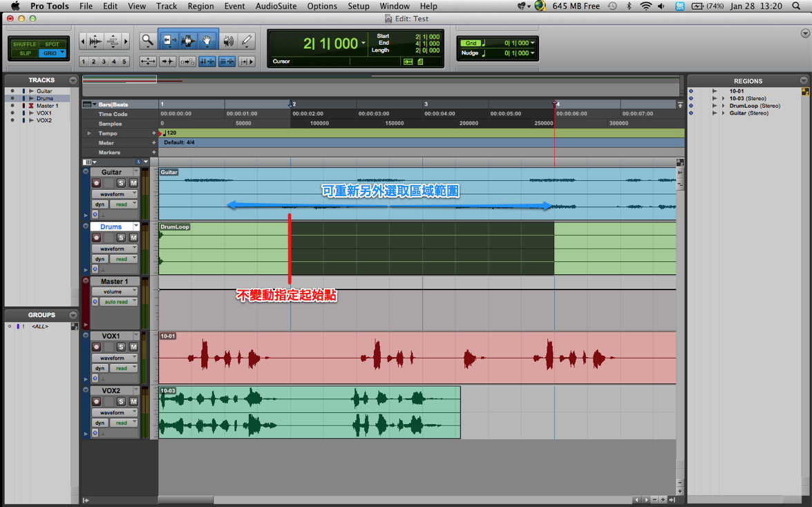Toggle Guitar track show/hide dot in TRACKS

12,91
